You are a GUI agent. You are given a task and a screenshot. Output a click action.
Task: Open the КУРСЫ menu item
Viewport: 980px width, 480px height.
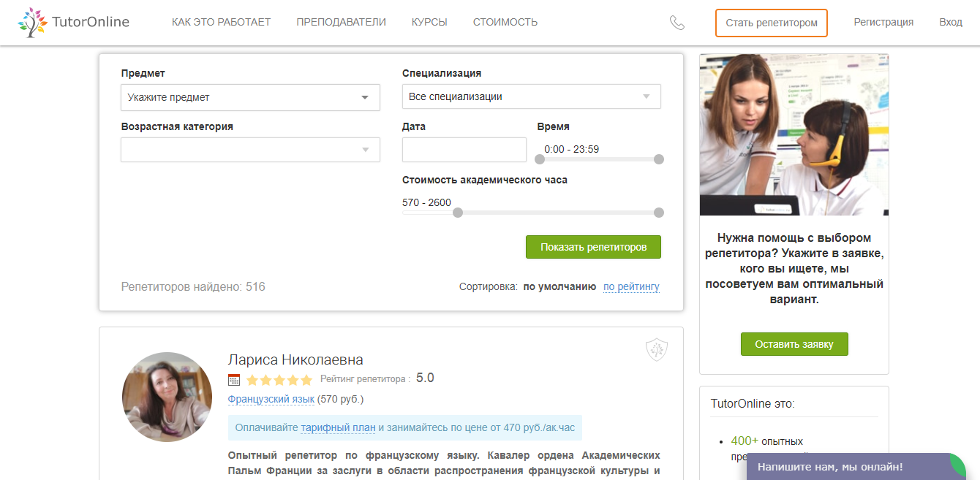coord(429,22)
